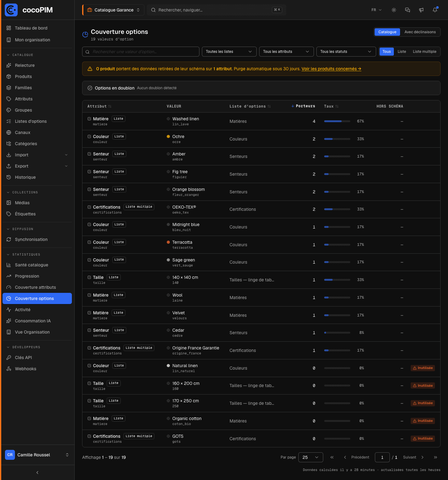Screen dimensions: 448x480
Task: Open Webhooks page
Action: (x=37, y=369)
